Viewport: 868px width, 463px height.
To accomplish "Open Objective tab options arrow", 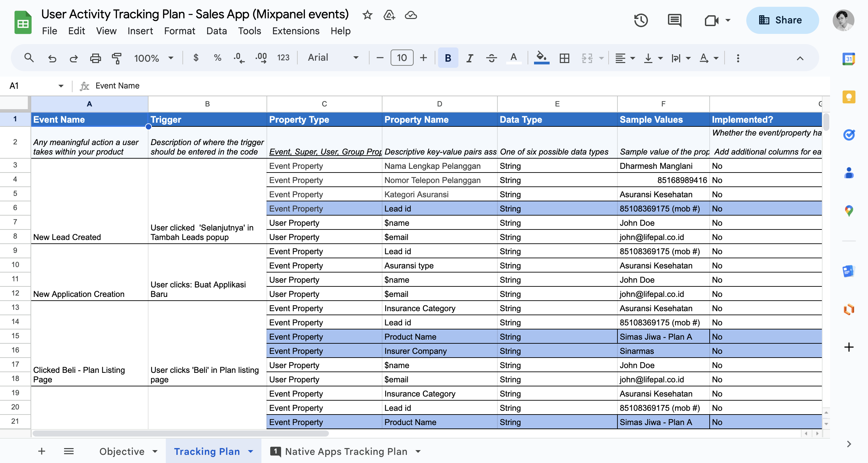I will pos(155,451).
